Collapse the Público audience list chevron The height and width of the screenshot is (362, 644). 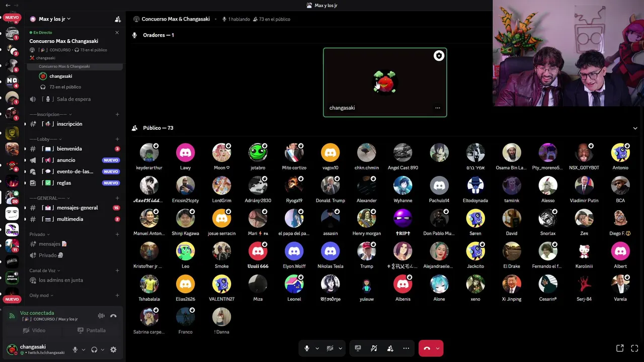635,128
